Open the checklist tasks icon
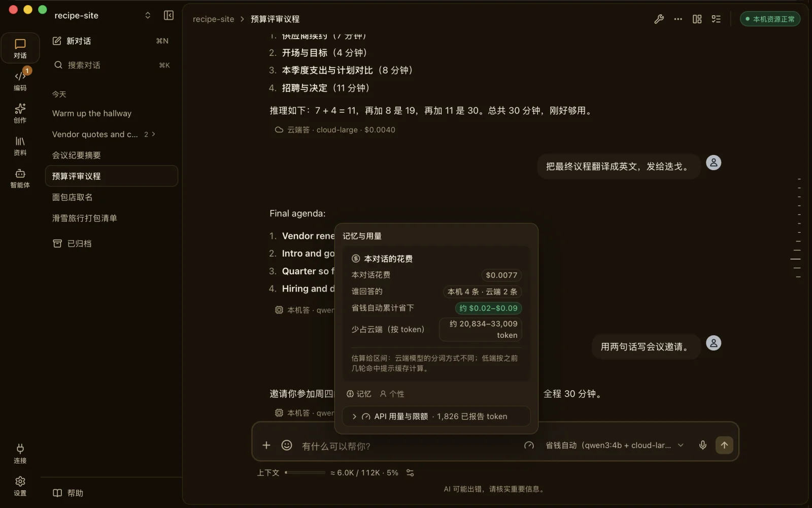 click(x=716, y=19)
